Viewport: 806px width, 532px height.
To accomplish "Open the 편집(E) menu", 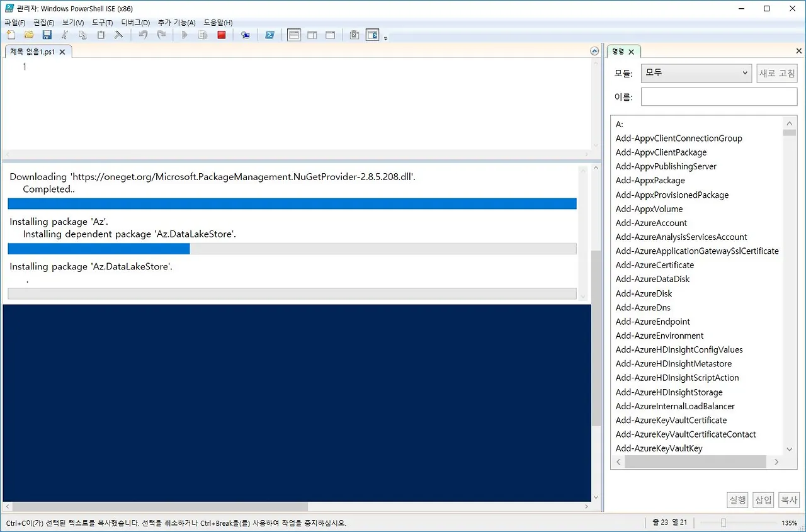I will pyautogui.click(x=43, y=23).
